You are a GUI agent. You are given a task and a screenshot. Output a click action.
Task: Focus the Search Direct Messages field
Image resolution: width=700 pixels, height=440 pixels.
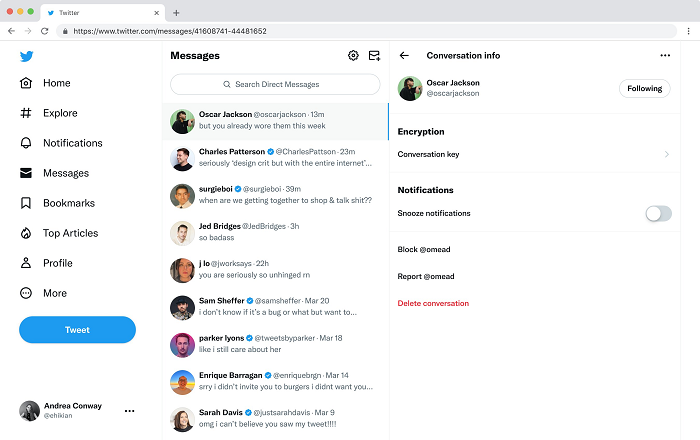275,85
